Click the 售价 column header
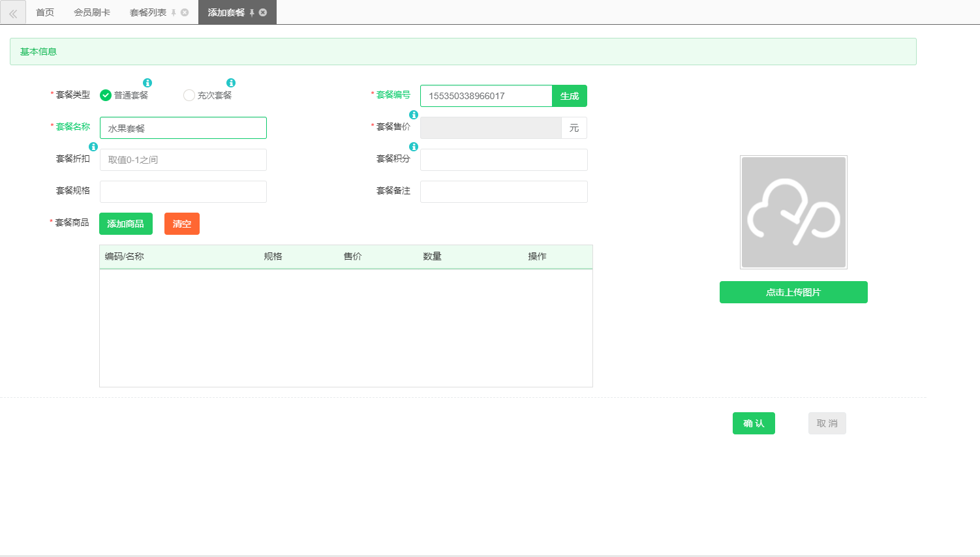Viewport: 980px width, 557px height. 352,256
